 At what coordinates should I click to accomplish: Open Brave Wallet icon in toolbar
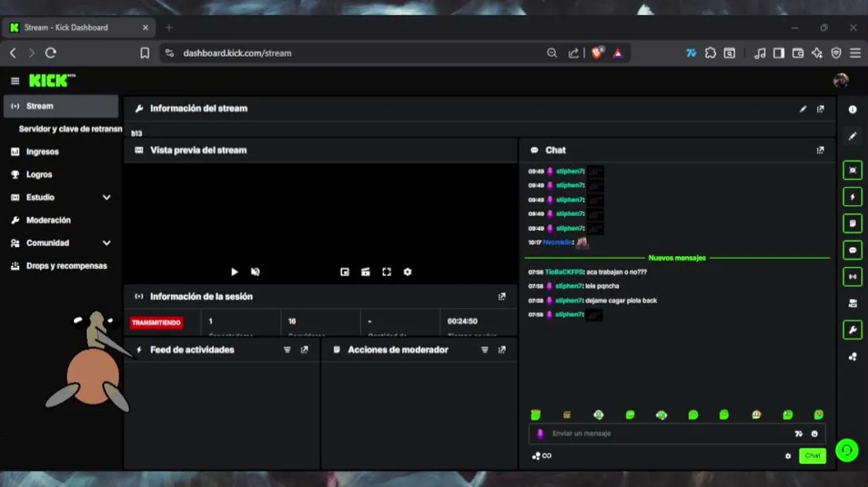click(798, 53)
